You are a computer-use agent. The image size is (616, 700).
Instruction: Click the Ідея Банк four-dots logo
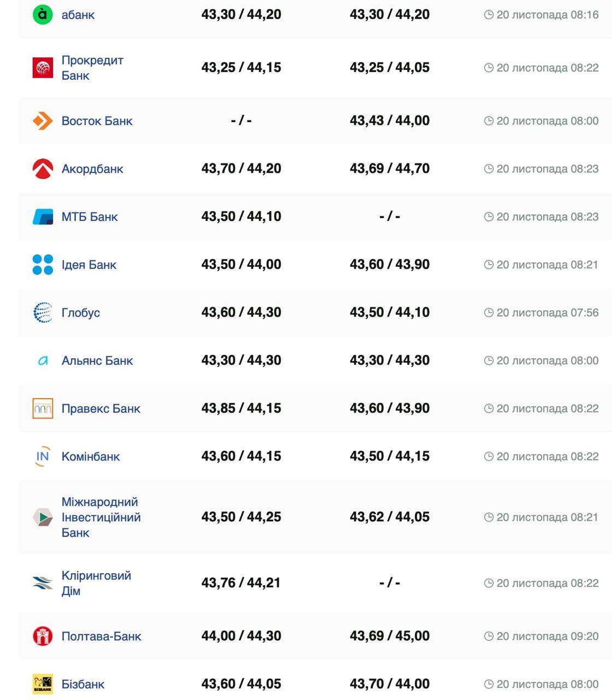[43, 265]
